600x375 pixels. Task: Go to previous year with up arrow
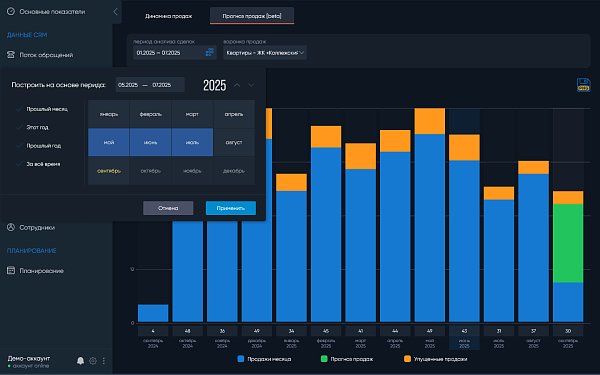point(237,85)
